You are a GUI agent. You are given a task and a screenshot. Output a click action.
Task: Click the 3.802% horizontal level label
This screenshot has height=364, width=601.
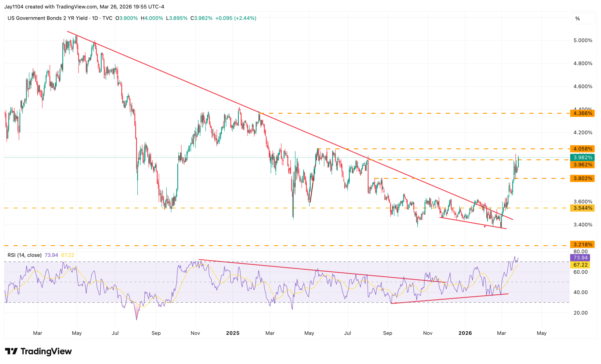(582, 178)
